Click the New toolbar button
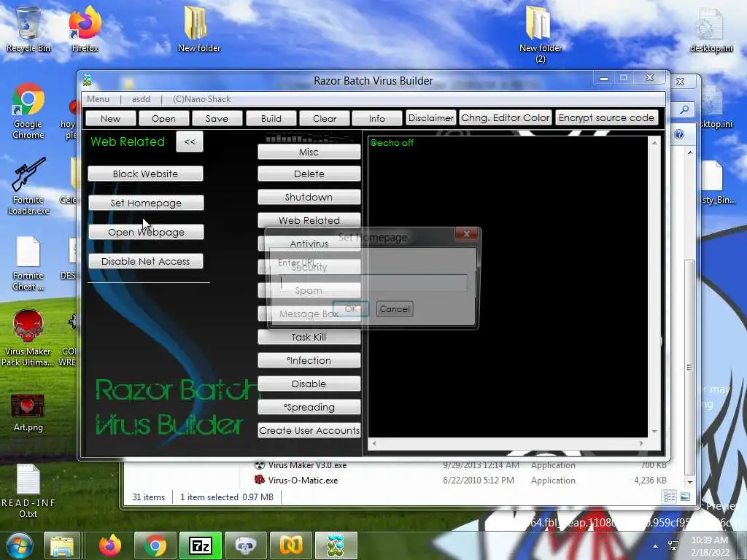This screenshot has width=747, height=560. coord(111,119)
